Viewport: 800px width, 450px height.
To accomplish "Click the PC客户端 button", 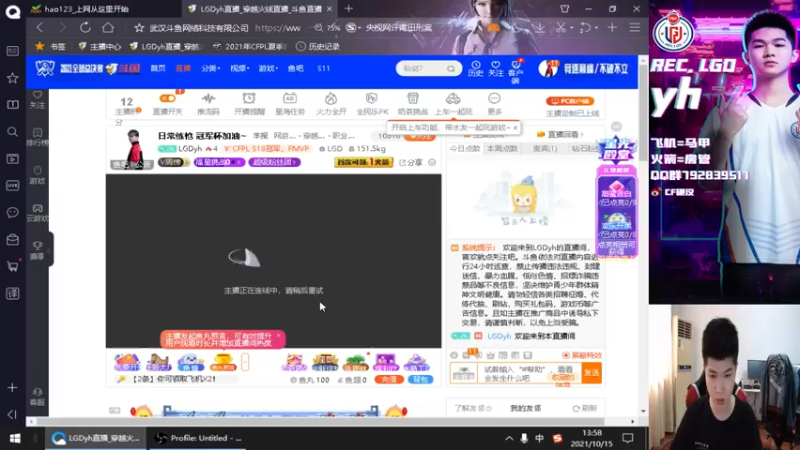I will pyautogui.click(x=570, y=101).
